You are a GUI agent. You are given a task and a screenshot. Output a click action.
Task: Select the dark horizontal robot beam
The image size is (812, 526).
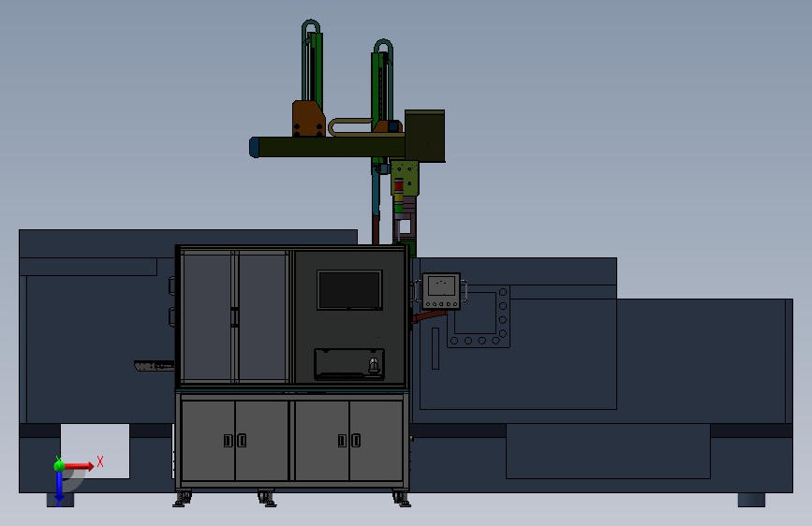click(331, 147)
